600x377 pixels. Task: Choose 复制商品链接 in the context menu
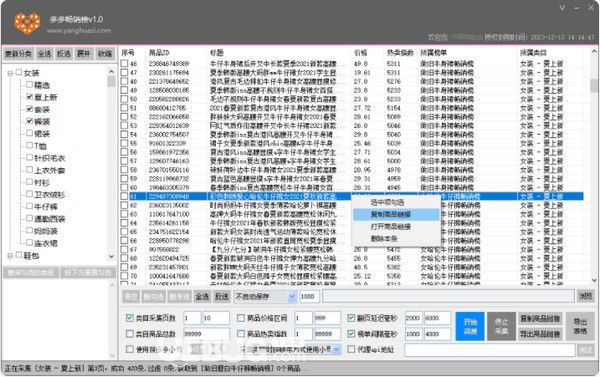pos(396,214)
